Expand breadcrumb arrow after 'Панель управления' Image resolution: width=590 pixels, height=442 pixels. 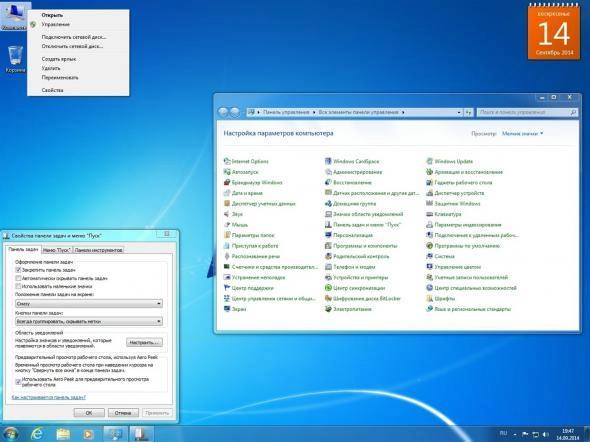pos(314,112)
